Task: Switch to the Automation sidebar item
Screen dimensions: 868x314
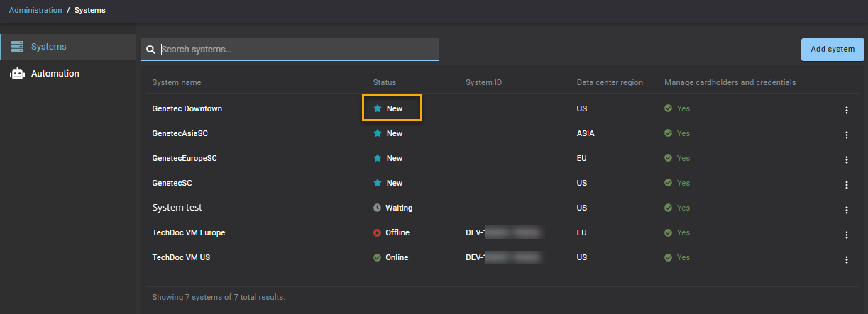Action: click(x=55, y=74)
